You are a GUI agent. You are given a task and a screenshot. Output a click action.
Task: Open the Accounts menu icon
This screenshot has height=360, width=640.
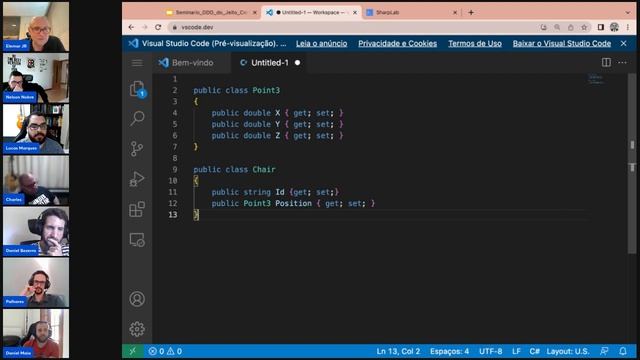[137, 299]
